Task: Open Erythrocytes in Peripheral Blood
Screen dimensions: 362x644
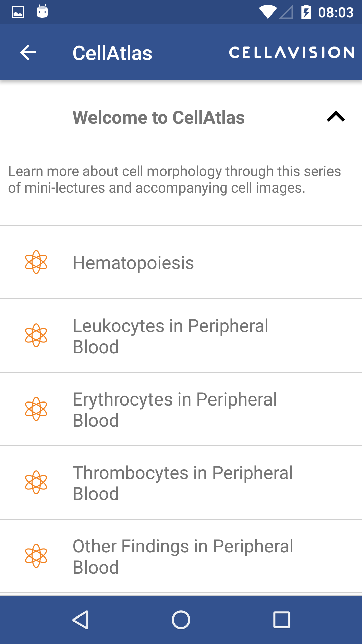Action: pyautogui.click(x=181, y=409)
